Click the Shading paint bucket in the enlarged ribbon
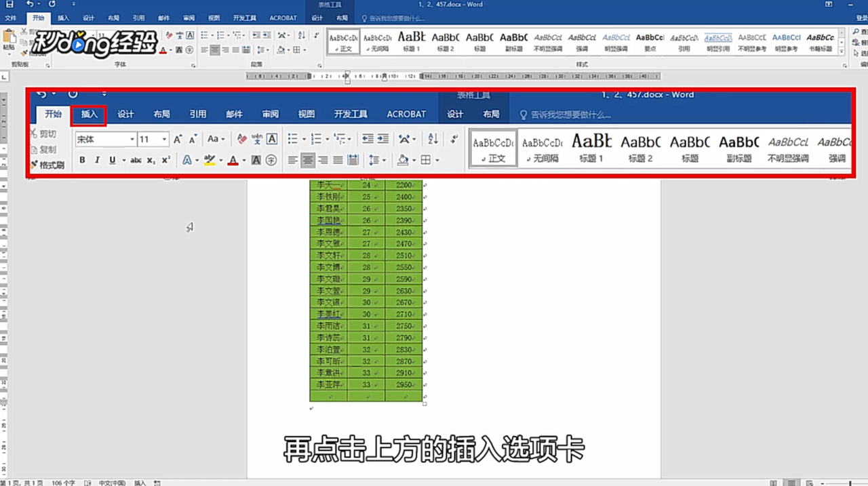This screenshot has height=486, width=868. (403, 161)
